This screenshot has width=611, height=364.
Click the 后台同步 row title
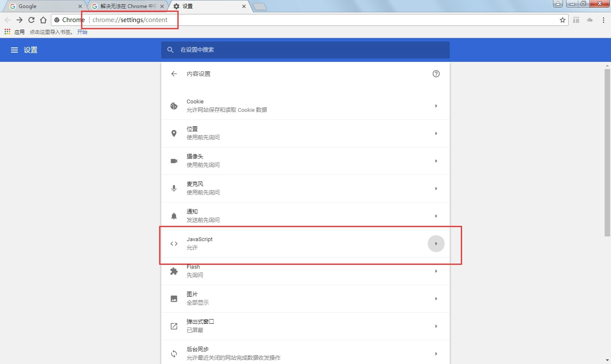(x=198, y=349)
